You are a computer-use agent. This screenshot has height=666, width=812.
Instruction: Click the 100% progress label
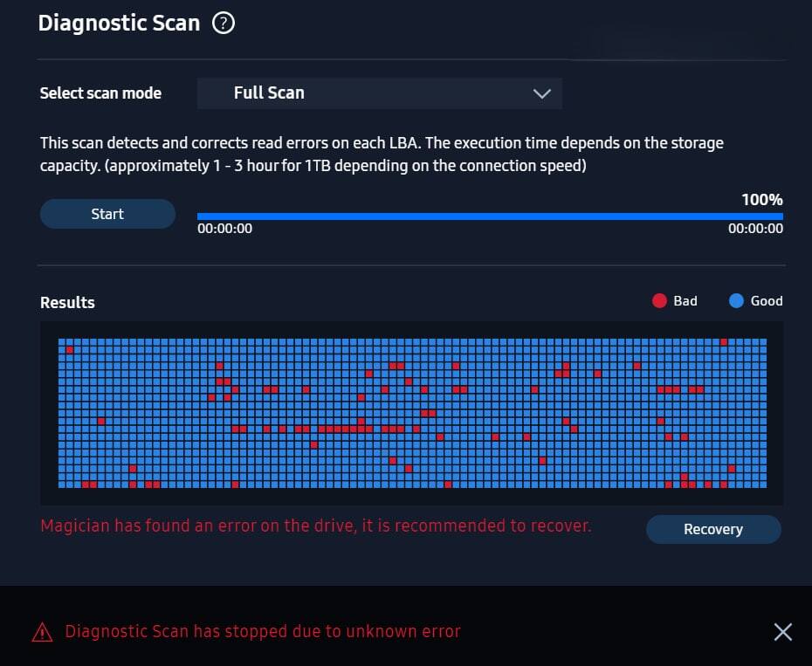point(761,200)
